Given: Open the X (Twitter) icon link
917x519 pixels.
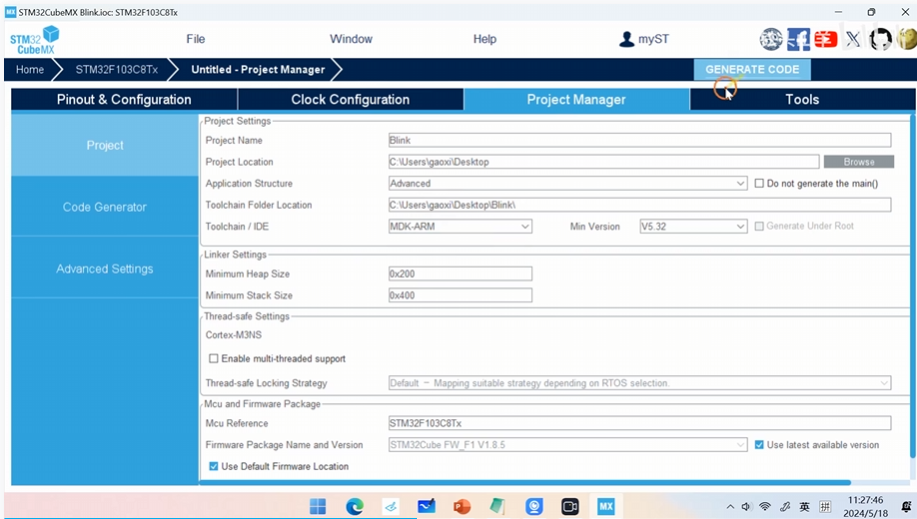Looking at the screenshot, I should pyautogui.click(x=853, y=39).
